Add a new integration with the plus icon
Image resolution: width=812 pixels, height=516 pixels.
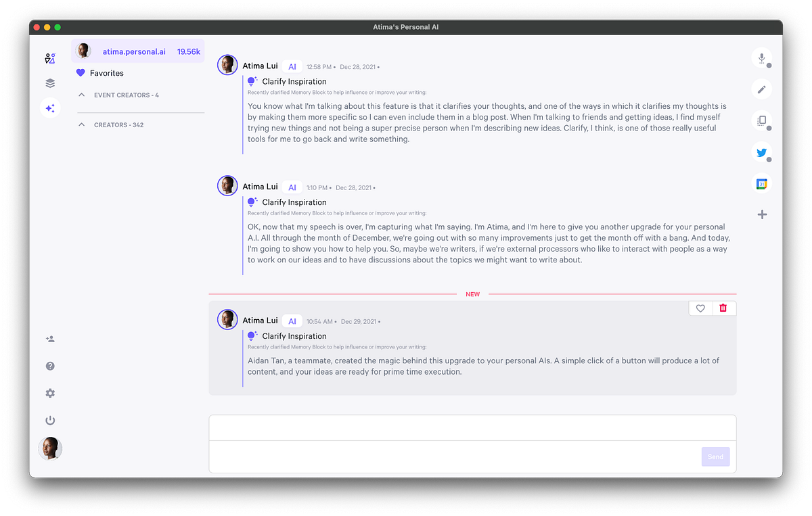pos(762,214)
